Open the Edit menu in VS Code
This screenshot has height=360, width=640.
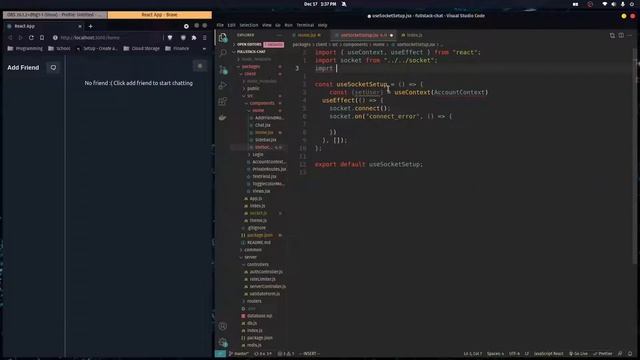[x=231, y=25]
